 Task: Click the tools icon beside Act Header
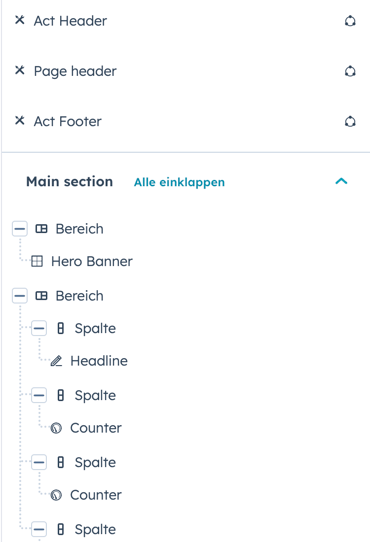click(20, 20)
